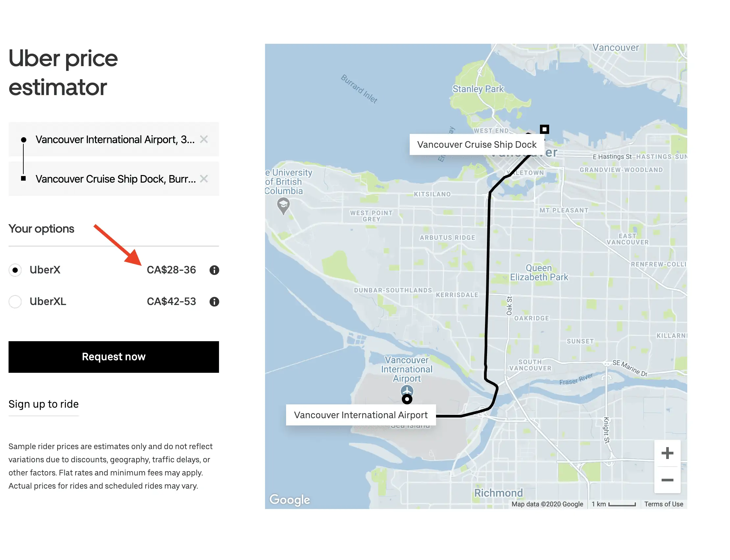Edit the Vancouver International Airport pickup input
The image size is (730, 560).
(x=115, y=139)
